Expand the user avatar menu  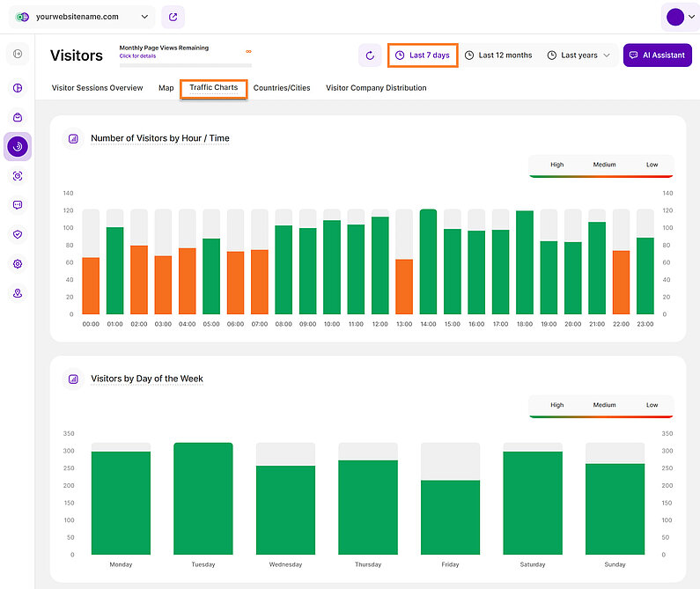click(x=681, y=17)
